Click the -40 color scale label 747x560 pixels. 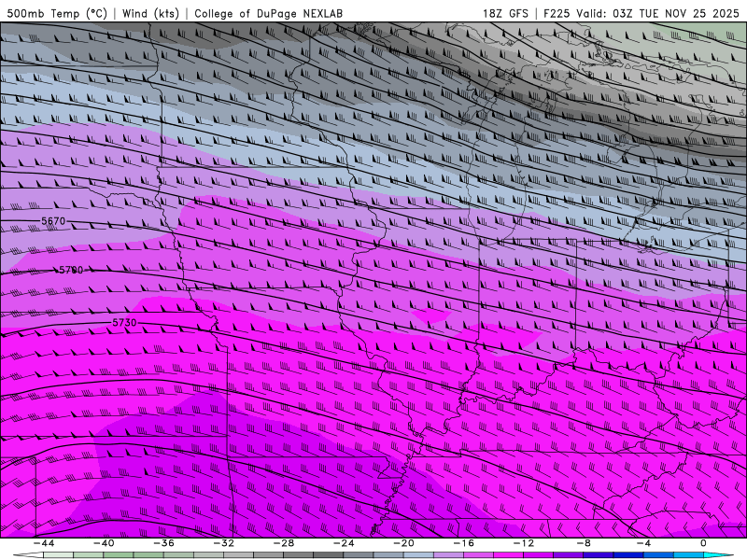click(104, 543)
